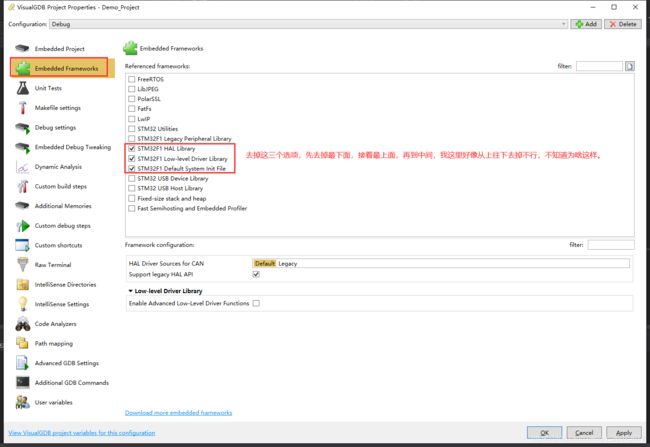Click the Debug settings chip icon
Image resolution: width=650 pixels, height=447 pixels.
click(23, 128)
